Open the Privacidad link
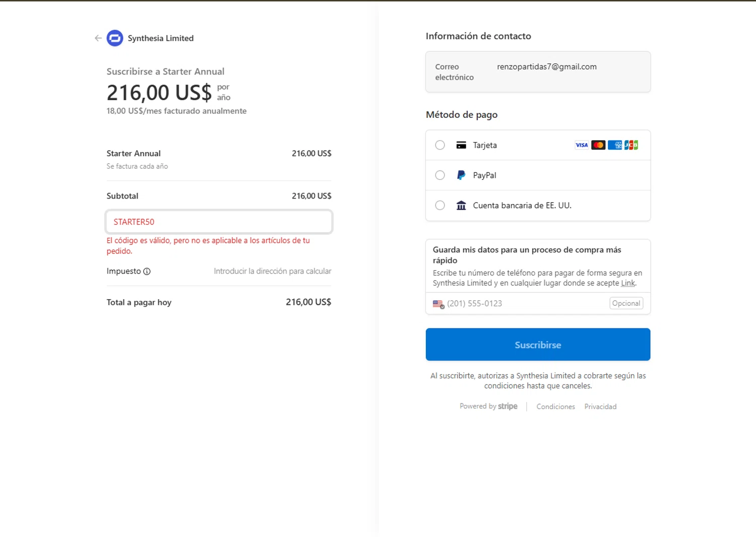Screen dimensions: 756x537 pos(600,407)
